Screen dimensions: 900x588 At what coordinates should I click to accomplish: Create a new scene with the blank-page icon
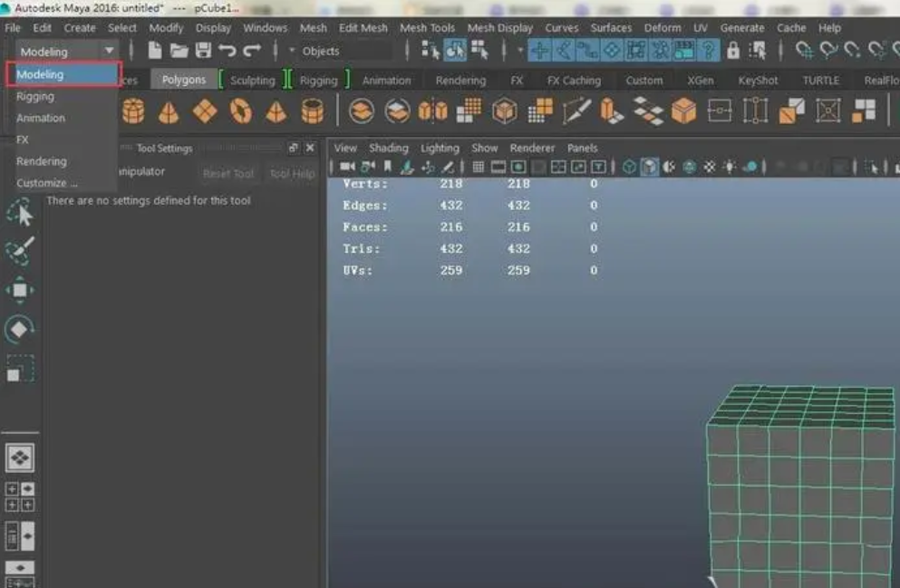tap(154, 51)
